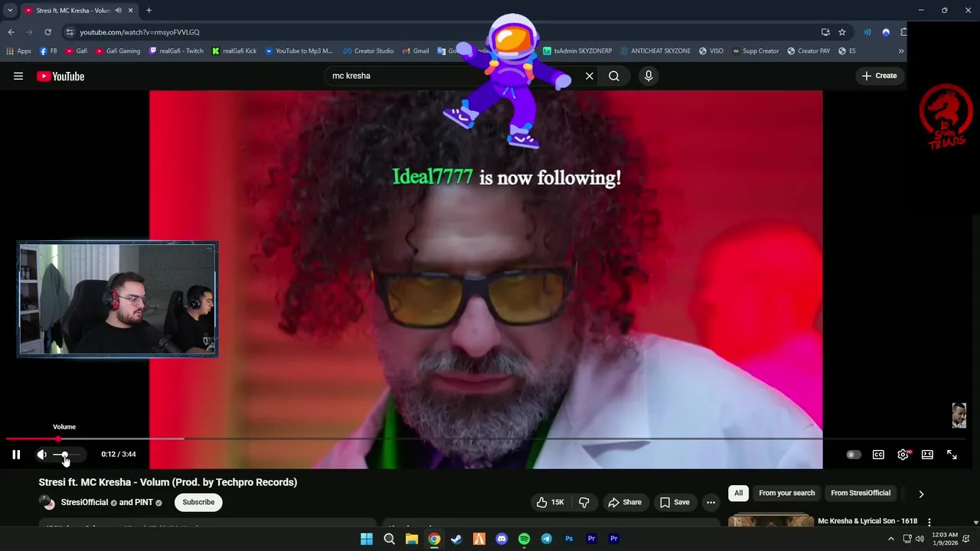Open the Apps bookmark
The image size is (980, 551).
(18, 51)
